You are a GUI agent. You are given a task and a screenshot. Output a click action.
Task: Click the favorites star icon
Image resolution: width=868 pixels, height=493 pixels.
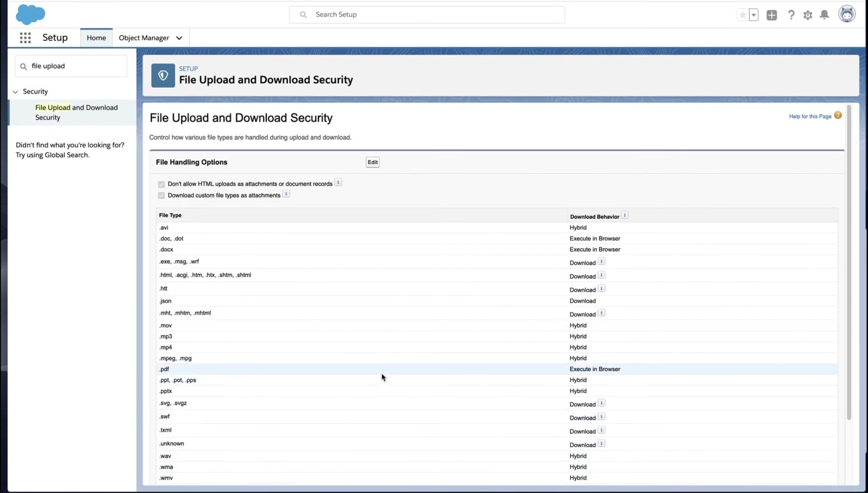pos(742,15)
